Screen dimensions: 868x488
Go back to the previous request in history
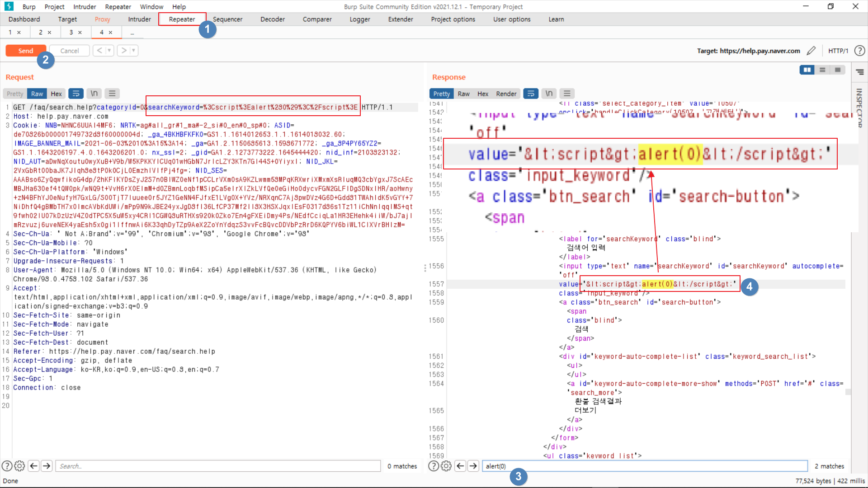pyautogui.click(x=99, y=51)
